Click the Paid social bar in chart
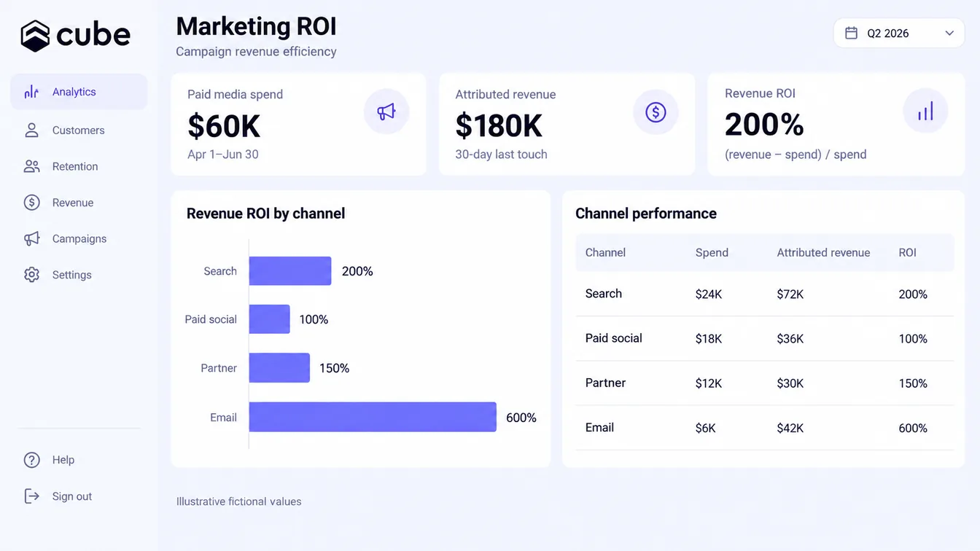The height and width of the screenshot is (551, 980). pyautogui.click(x=270, y=319)
